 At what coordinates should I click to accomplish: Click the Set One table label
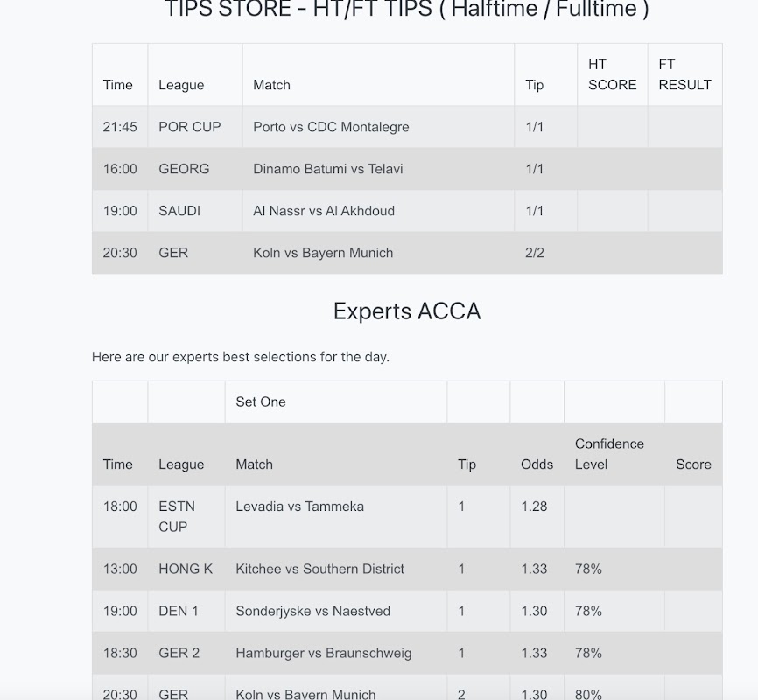261,402
